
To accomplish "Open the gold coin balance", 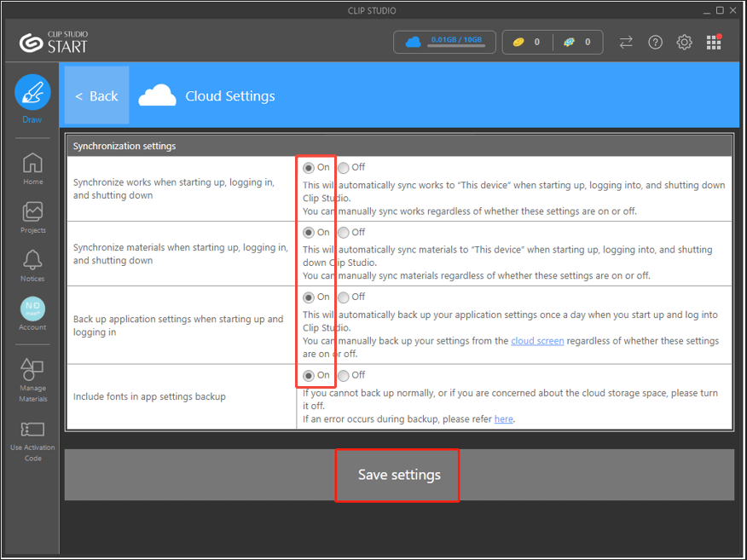I will [525, 42].
